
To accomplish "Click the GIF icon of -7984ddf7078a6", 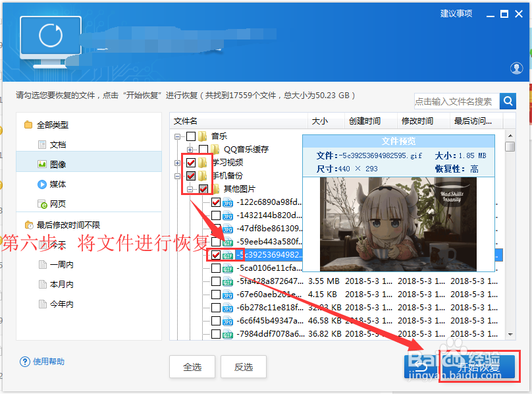I will 228,334.
